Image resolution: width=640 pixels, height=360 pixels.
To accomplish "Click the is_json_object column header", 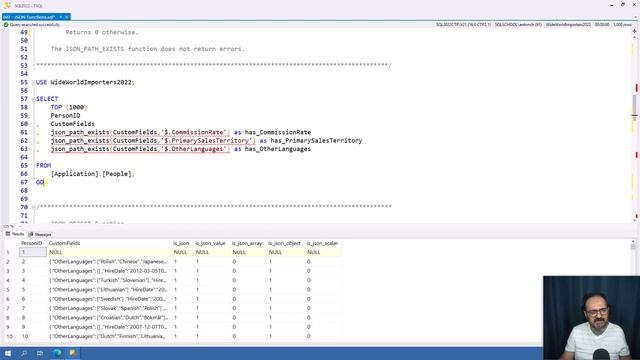I will coord(284,243).
